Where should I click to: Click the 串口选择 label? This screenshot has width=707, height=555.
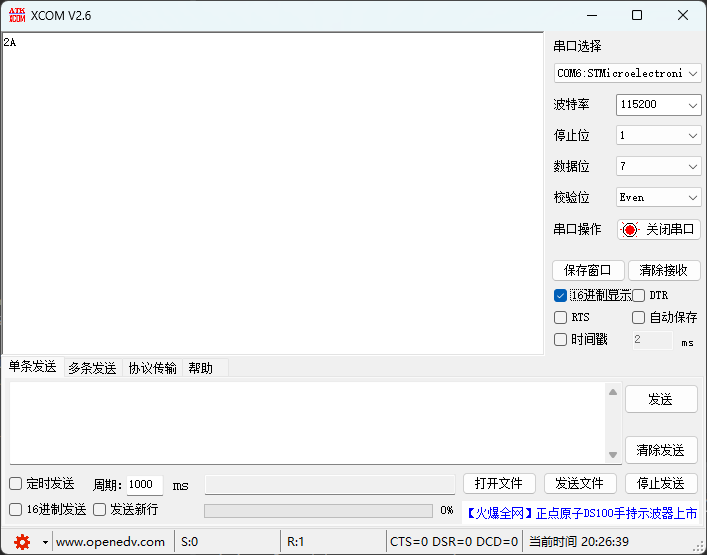(577, 46)
